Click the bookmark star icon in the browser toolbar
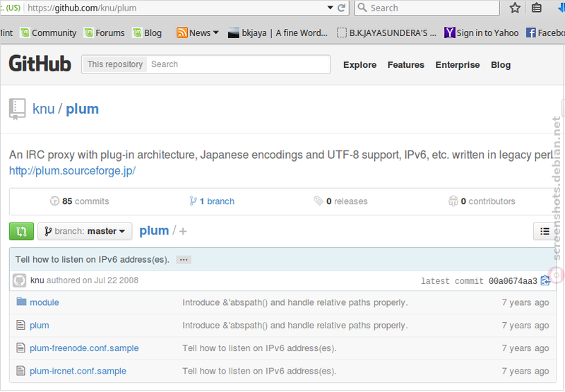Viewport: 565px width, 392px height. 515,8
